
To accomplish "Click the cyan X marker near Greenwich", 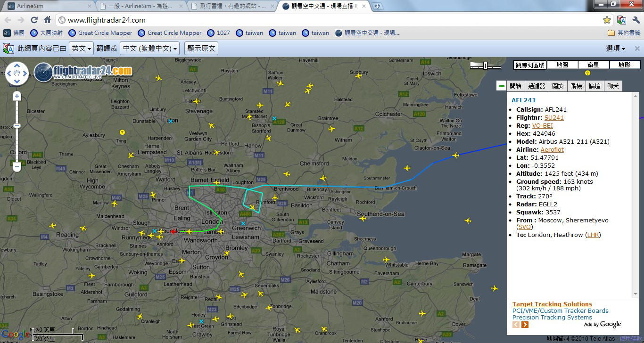I will (x=243, y=223).
